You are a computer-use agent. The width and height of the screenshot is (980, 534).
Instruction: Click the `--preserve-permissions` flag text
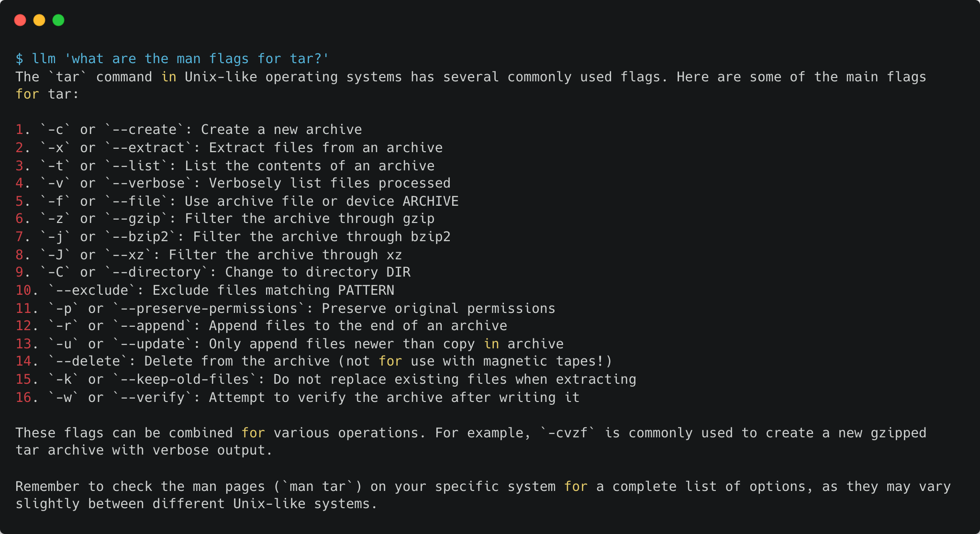tap(209, 309)
